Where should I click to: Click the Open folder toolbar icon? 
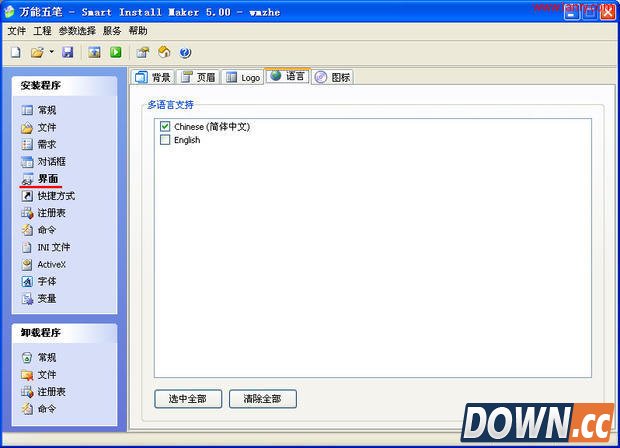click(37, 52)
